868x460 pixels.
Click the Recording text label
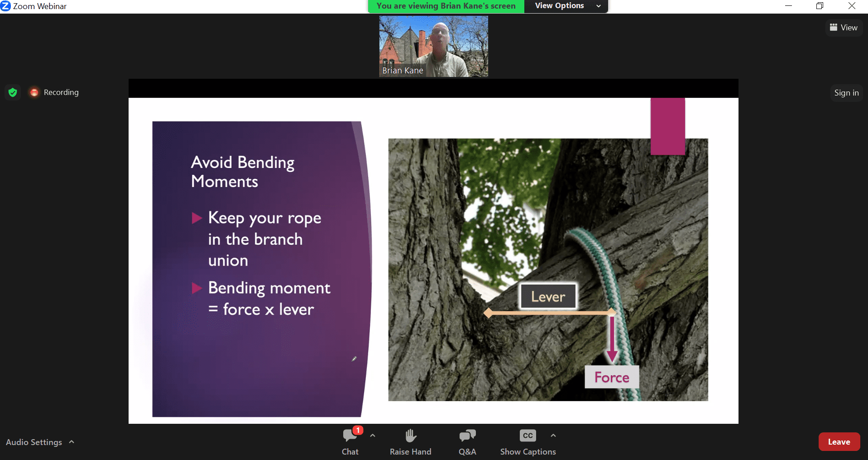[61, 92]
